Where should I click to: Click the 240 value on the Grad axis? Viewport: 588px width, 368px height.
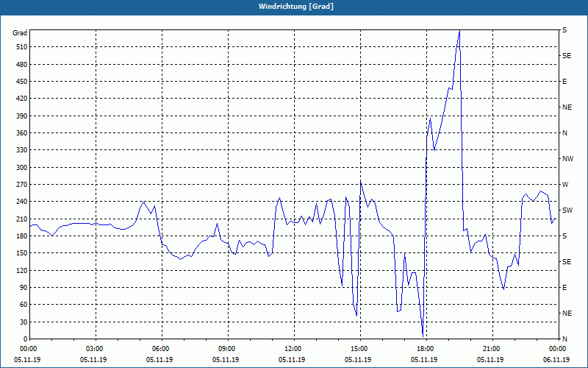(22, 202)
